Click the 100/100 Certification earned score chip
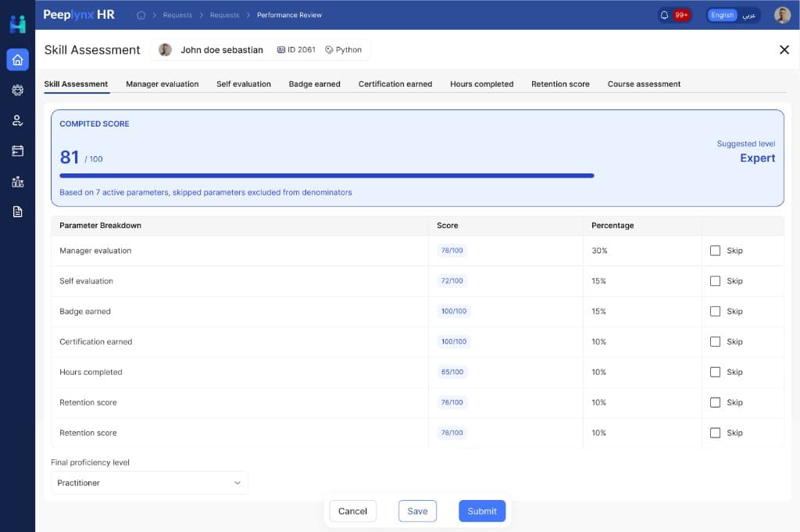The height and width of the screenshot is (532, 800). click(x=454, y=341)
